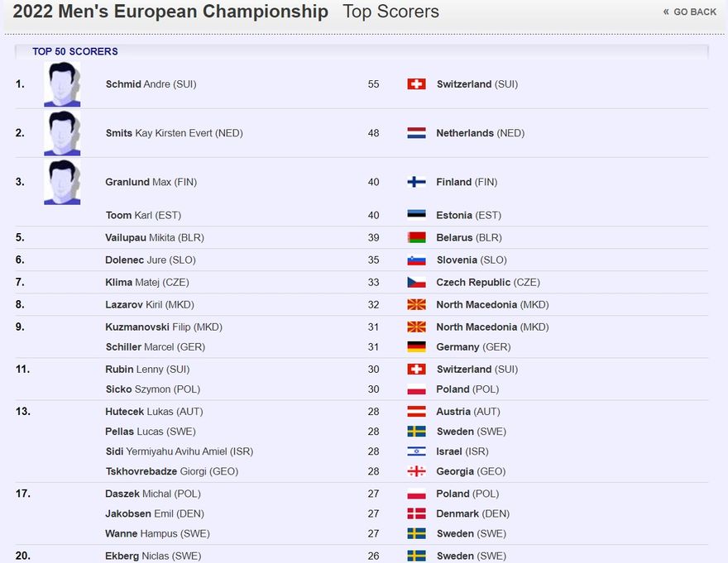Click the Belarus flag icon
The height and width of the screenshot is (563, 728).
click(x=416, y=237)
